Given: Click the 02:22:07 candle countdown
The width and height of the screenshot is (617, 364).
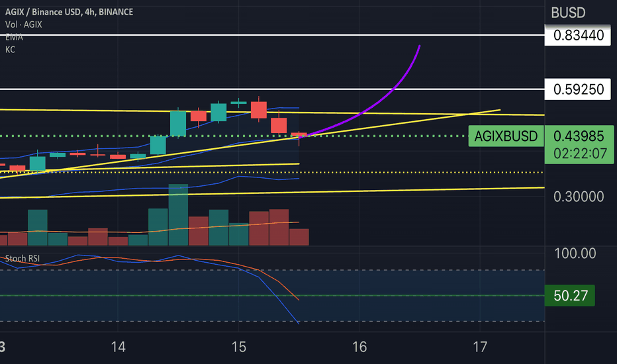Looking at the screenshot, I should click(580, 154).
